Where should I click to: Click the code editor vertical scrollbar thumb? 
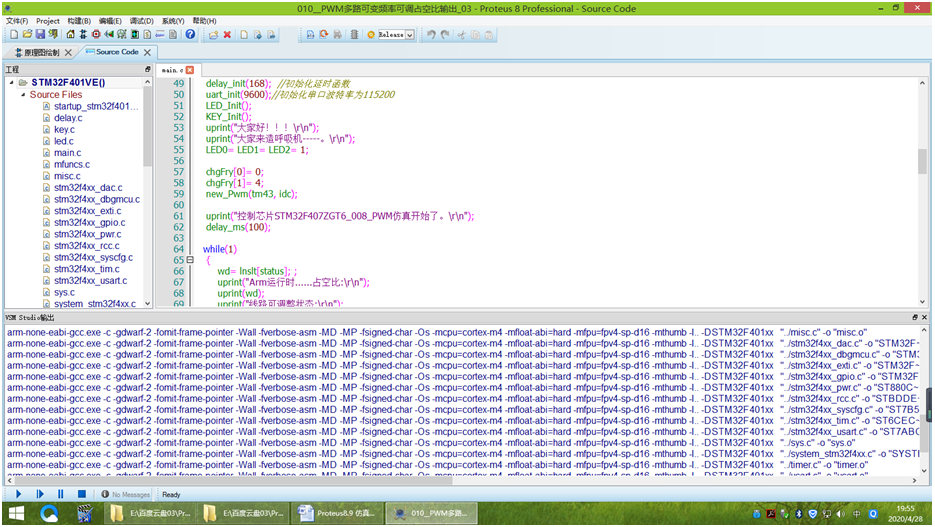[922, 161]
